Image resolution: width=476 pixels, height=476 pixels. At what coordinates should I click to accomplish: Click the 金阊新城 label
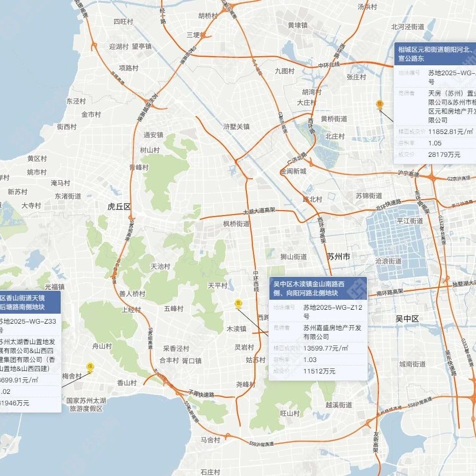coord(293,171)
